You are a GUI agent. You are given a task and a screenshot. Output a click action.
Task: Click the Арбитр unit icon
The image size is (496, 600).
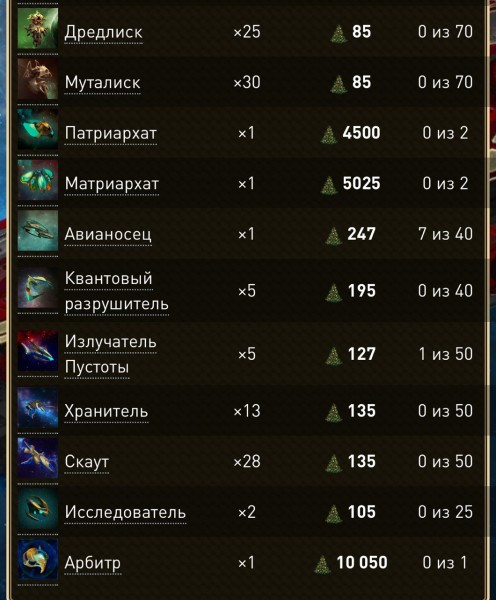38,559
